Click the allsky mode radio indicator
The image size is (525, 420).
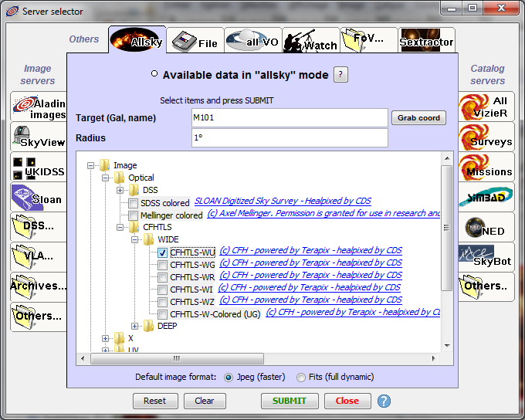click(x=154, y=73)
